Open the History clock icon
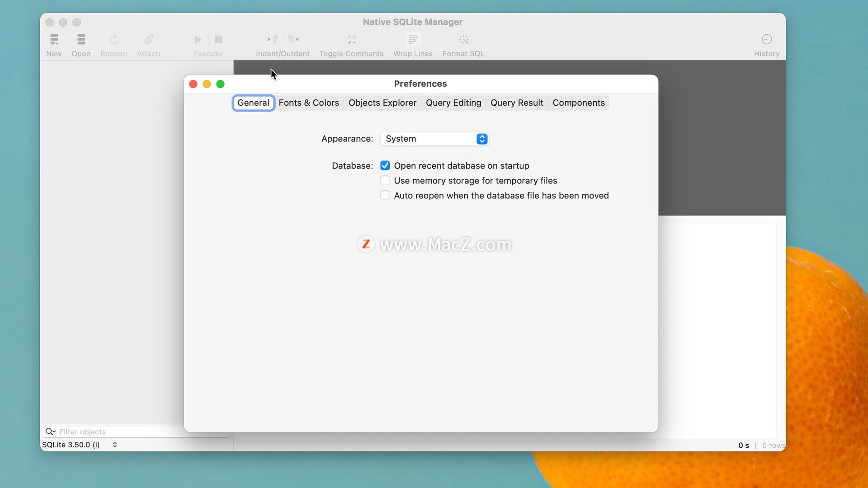868x488 pixels. point(767,40)
